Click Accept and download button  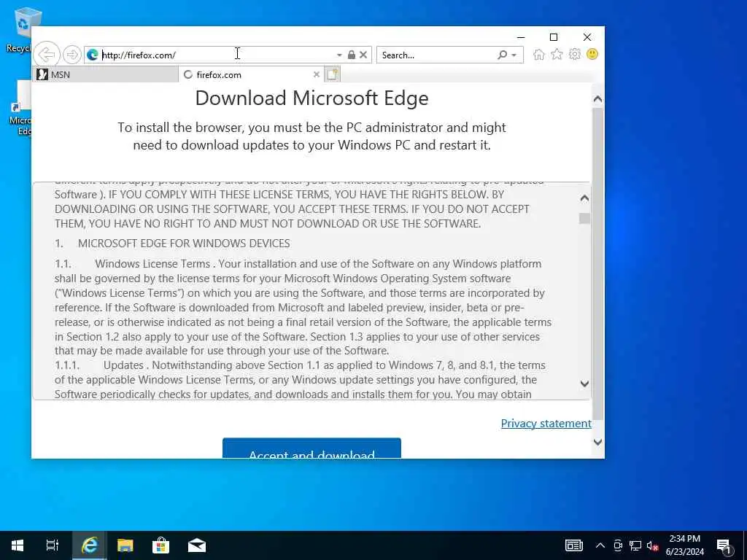tap(311, 448)
